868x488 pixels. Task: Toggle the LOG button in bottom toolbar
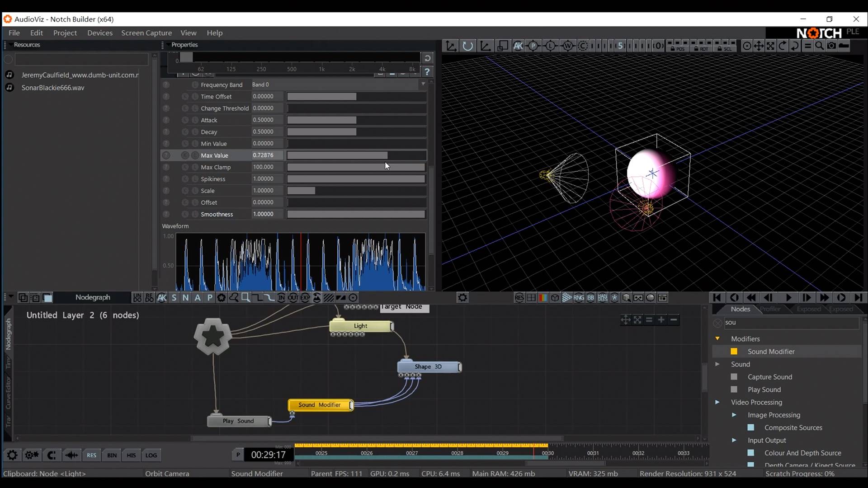pyautogui.click(x=151, y=455)
